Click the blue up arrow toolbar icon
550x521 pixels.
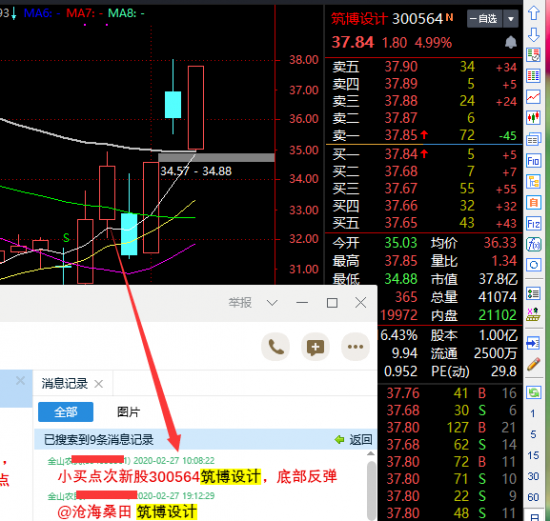pos(534,14)
